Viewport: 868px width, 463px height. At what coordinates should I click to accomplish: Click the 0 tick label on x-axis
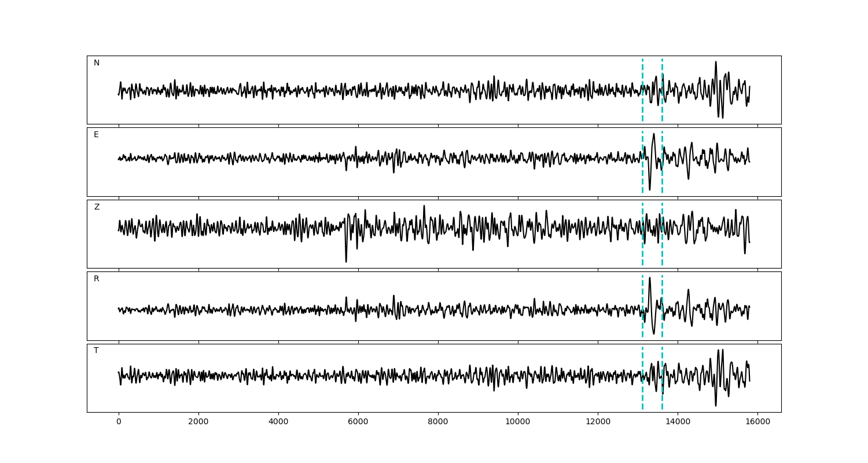(119, 422)
